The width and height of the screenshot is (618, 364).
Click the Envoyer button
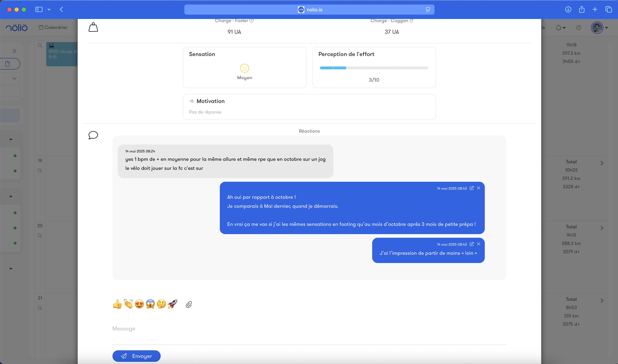click(136, 356)
